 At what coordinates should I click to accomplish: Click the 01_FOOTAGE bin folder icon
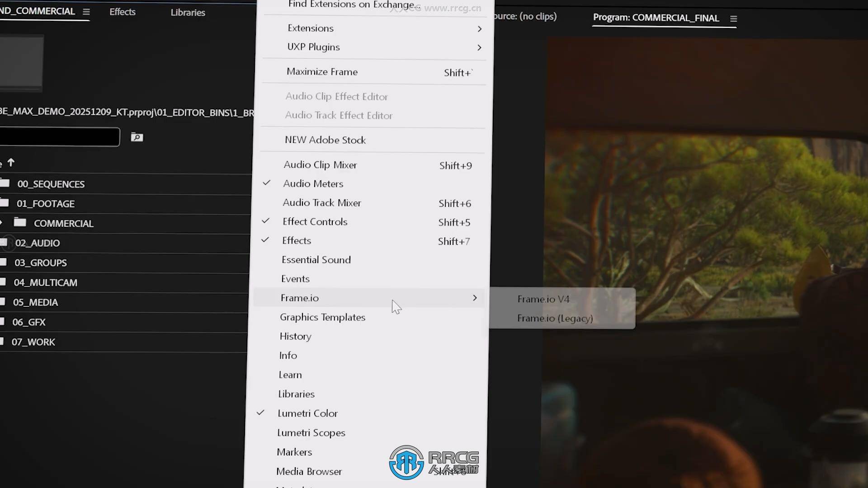coord(5,203)
